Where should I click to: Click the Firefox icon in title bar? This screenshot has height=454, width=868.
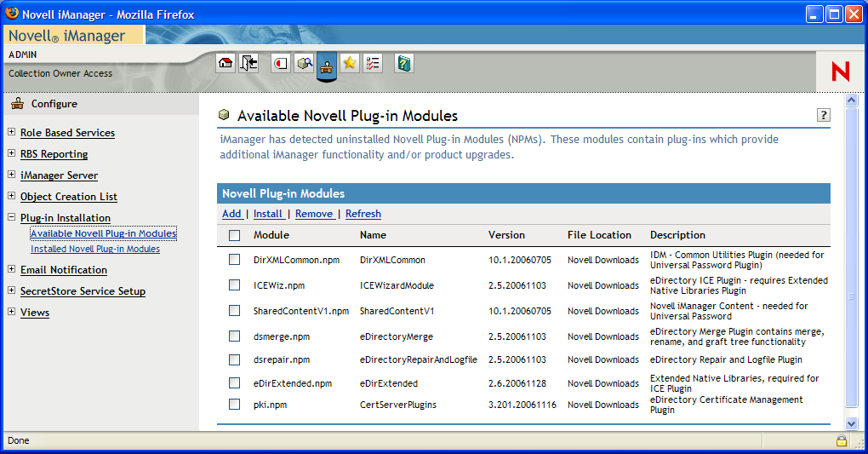[12, 14]
